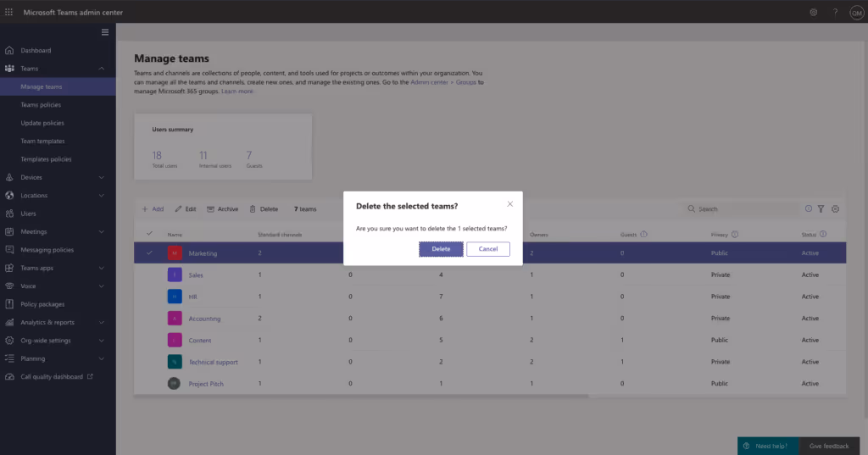The image size is (868, 455).
Task: Select Manage teams in sidebar
Action: tap(58, 86)
